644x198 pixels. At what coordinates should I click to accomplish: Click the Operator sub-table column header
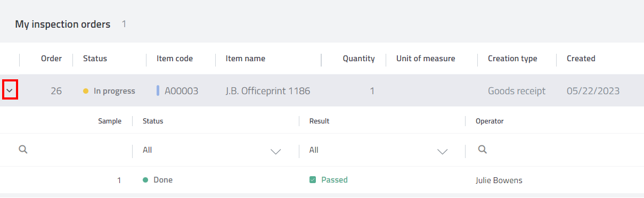[490, 121]
